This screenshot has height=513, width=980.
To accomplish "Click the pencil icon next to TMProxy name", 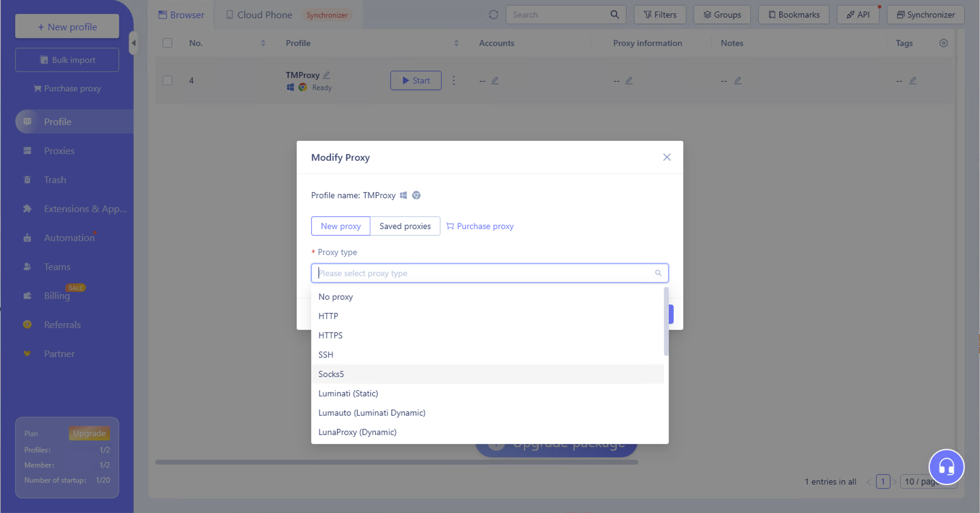I will [326, 75].
